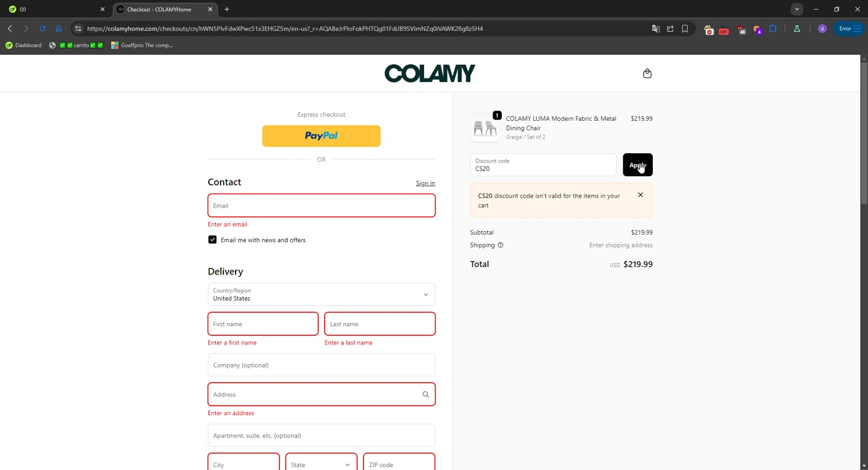The image size is (868, 470).
Task: Open the purple 'd' profile avatar
Action: click(822, 28)
